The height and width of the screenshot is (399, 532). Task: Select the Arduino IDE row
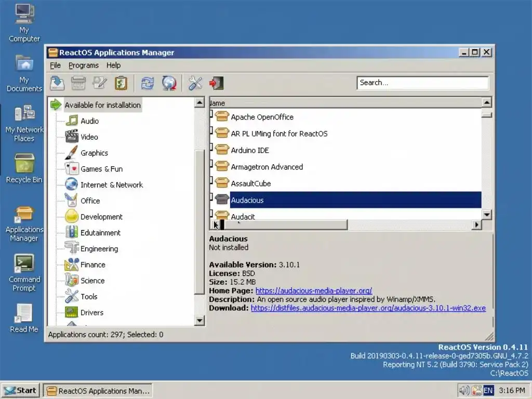(345, 150)
